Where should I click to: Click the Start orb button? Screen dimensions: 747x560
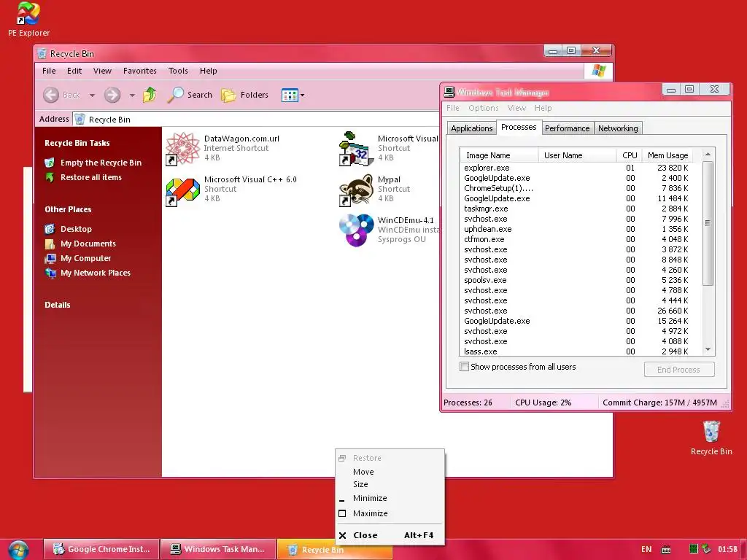coord(18,550)
